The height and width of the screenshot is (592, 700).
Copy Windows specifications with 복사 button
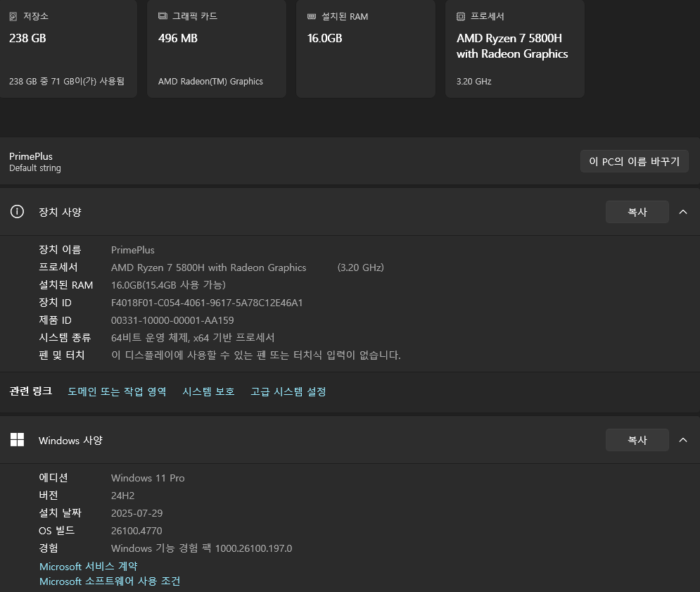[x=637, y=440]
